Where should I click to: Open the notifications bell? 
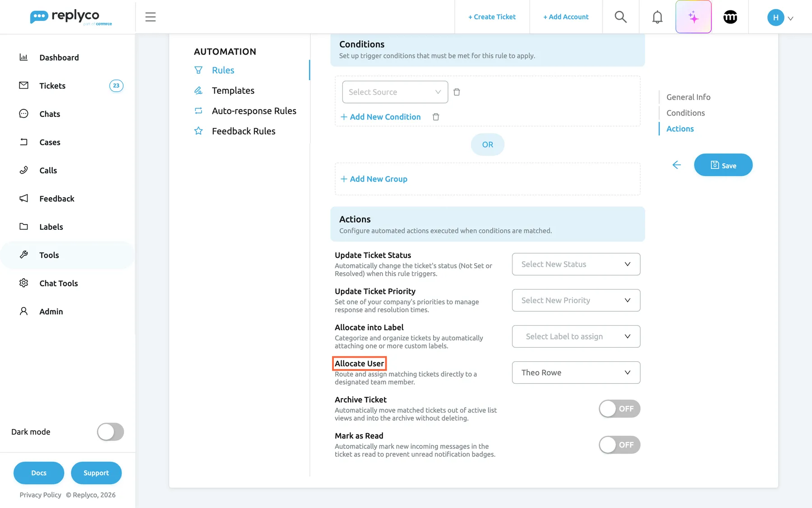(657, 17)
